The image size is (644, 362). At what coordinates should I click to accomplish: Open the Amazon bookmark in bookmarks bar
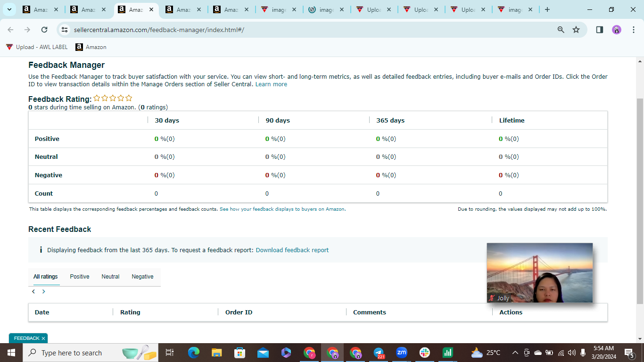[x=91, y=47]
